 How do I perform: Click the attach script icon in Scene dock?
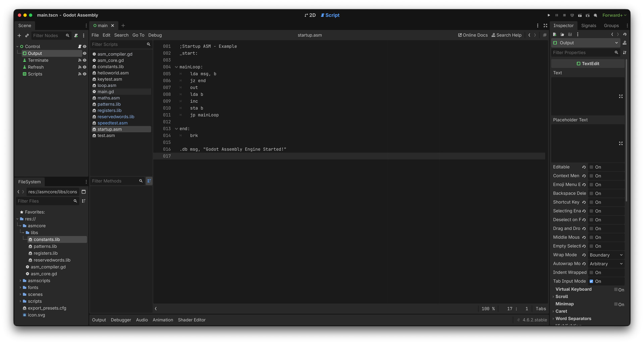click(76, 36)
